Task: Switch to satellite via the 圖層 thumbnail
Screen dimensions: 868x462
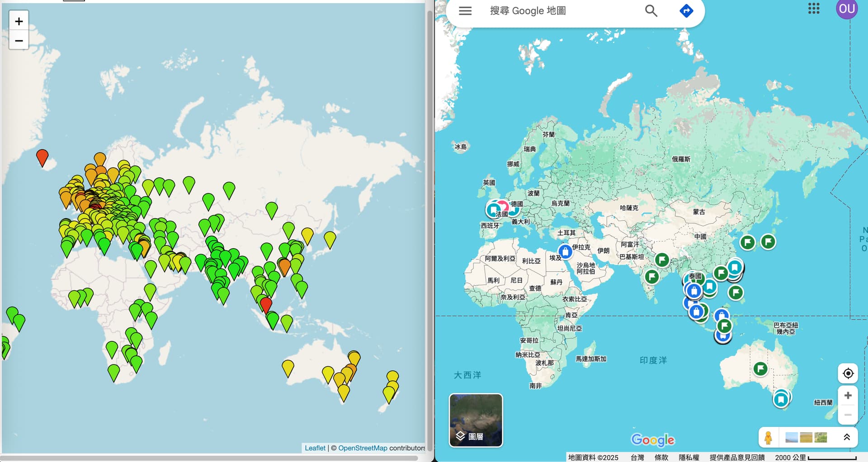Action: [x=476, y=420]
